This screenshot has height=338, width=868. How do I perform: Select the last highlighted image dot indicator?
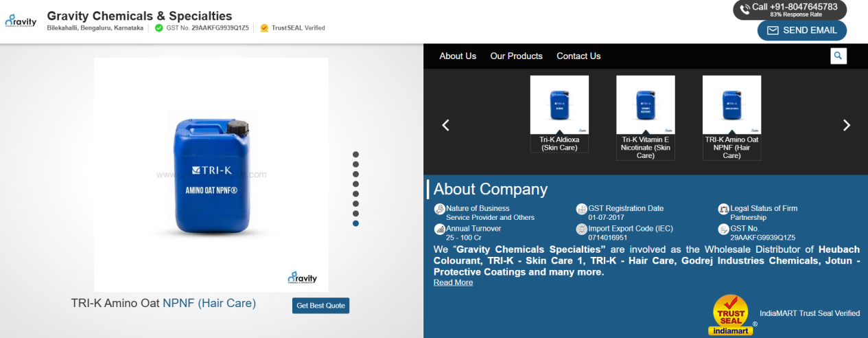pyautogui.click(x=355, y=223)
